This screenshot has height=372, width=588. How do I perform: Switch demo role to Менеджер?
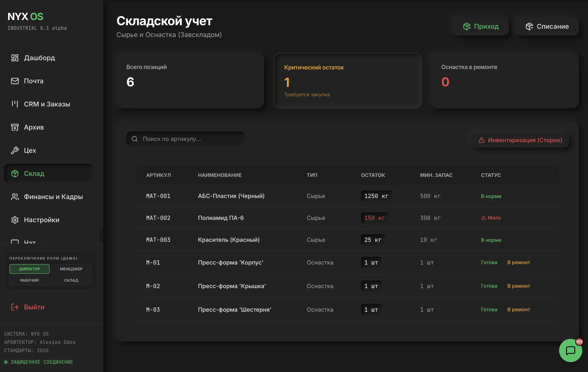click(x=71, y=269)
